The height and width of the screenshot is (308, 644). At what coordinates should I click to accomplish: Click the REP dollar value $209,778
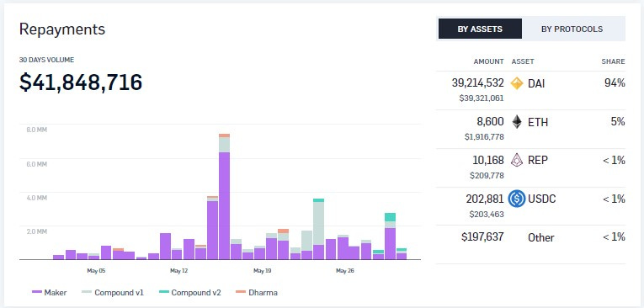[487, 175]
